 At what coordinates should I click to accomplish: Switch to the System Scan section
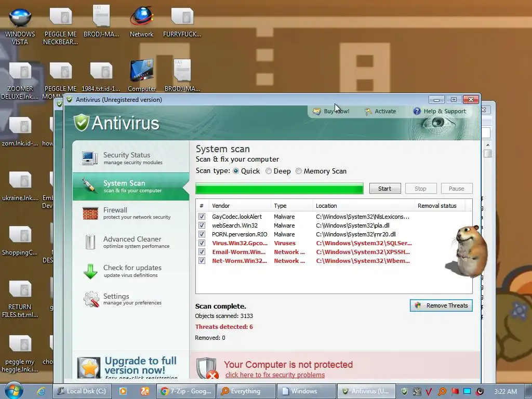pos(131,187)
